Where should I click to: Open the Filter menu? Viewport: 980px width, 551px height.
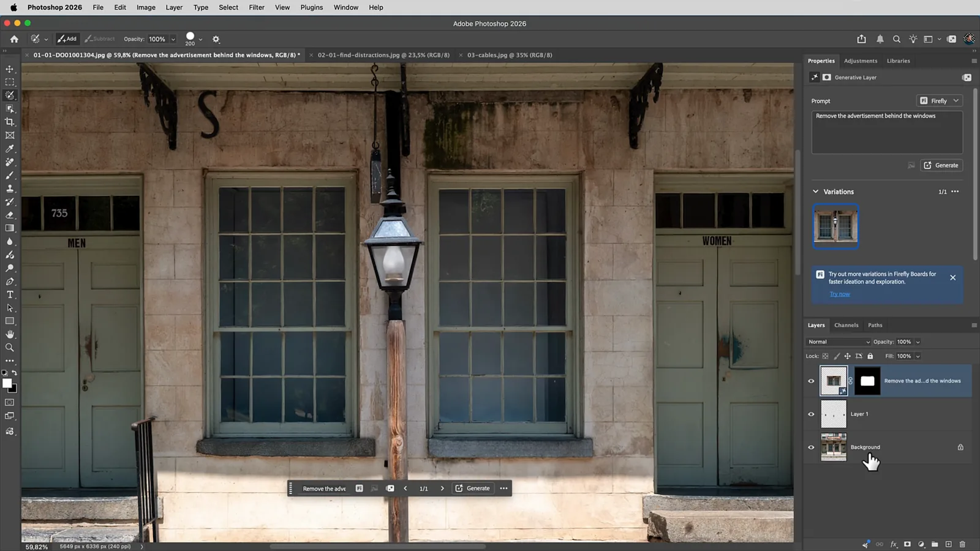pos(257,7)
